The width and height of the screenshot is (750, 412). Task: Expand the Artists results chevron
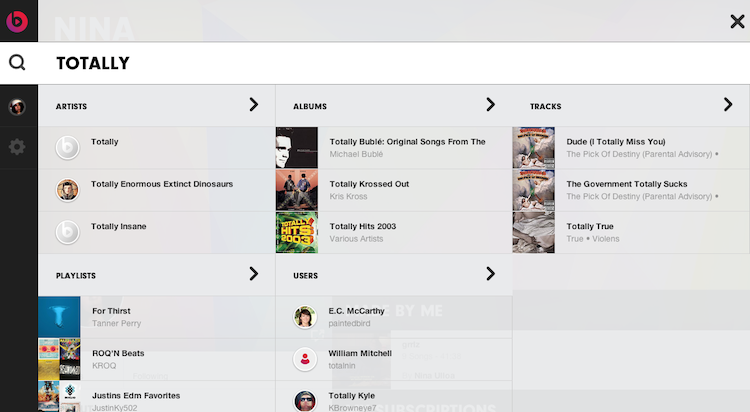[254, 105]
